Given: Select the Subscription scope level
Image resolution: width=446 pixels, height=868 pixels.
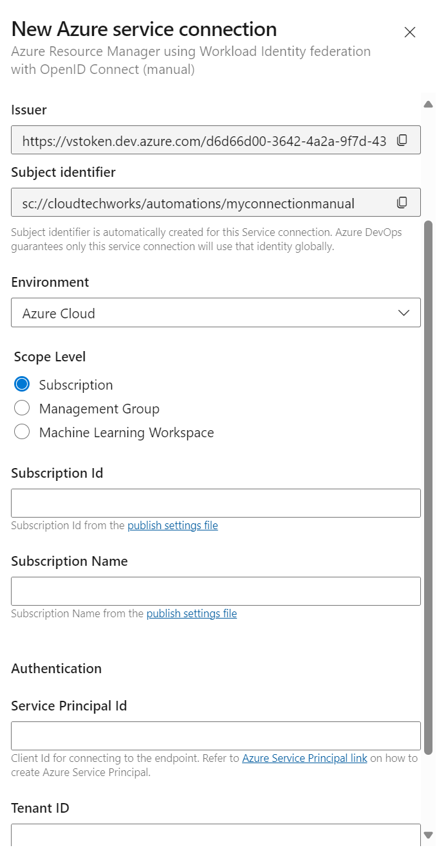Looking at the screenshot, I should [22, 384].
